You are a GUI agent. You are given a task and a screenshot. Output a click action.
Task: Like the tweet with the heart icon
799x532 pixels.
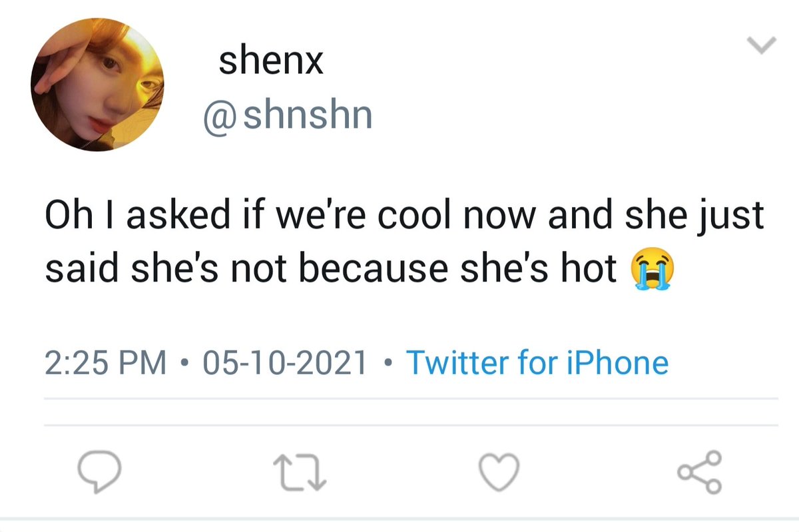click(x=499, y=473)
